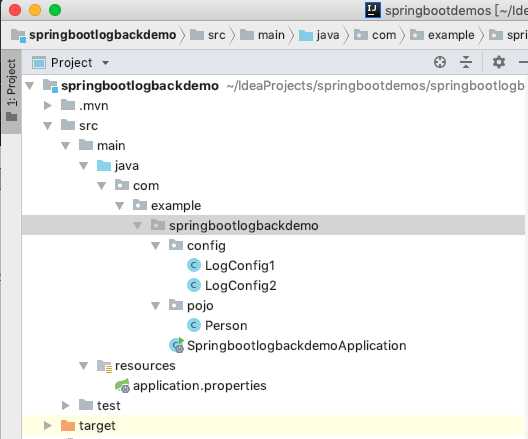The height and width of the screenshot is (439, 528).
Task: Click the orange target folder icon
Action: (x=68, y=426)
